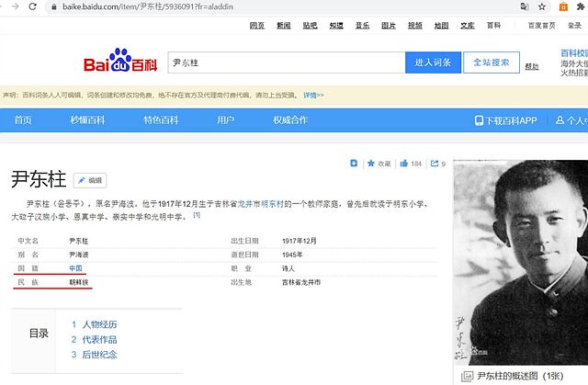Click the pencil 编辑 edit button

tap(90, 180)
